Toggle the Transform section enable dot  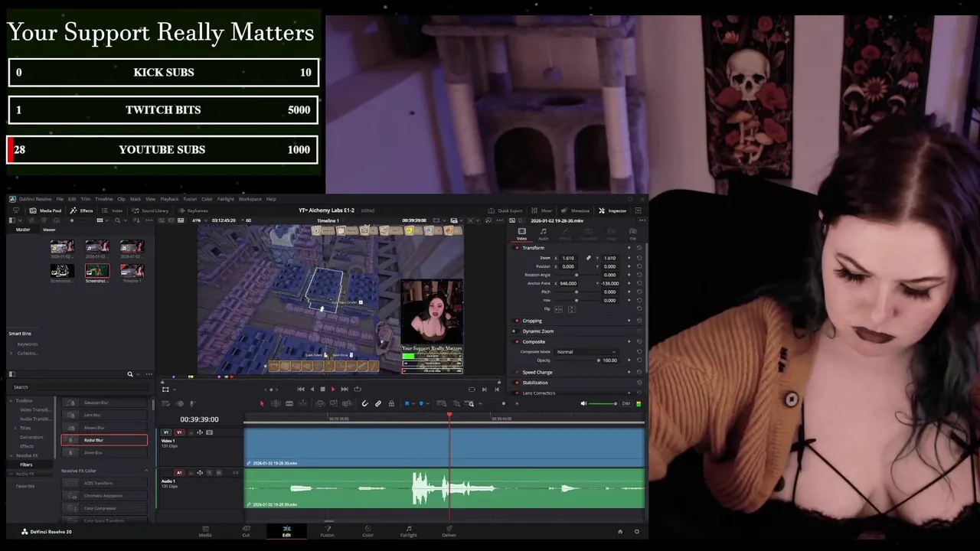click(517, 248)
